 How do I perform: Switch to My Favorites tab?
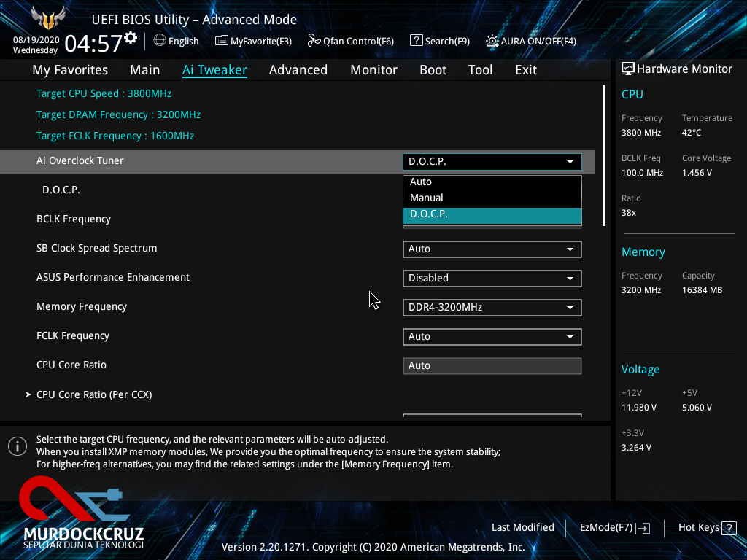click(70, 70)
